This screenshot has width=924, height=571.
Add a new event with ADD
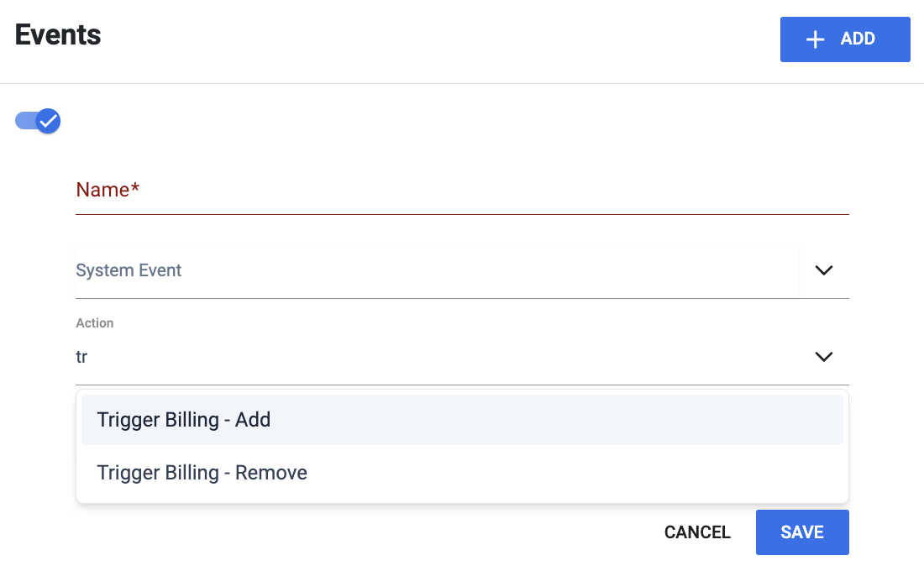coord(845,39)
